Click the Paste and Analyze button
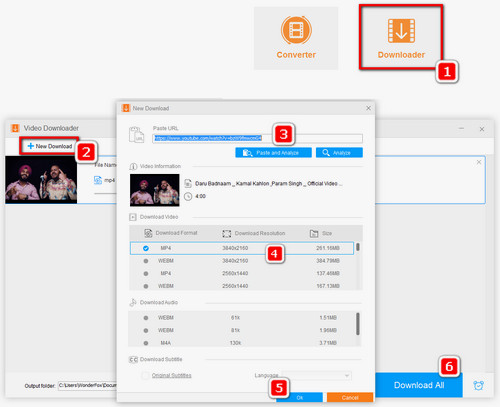This screenshot has width=500, height=407. pos(273,153)
